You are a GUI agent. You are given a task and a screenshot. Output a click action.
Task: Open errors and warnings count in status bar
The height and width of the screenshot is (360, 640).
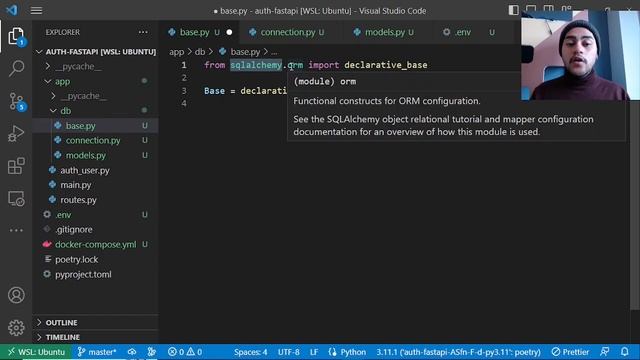coord(185,352)
